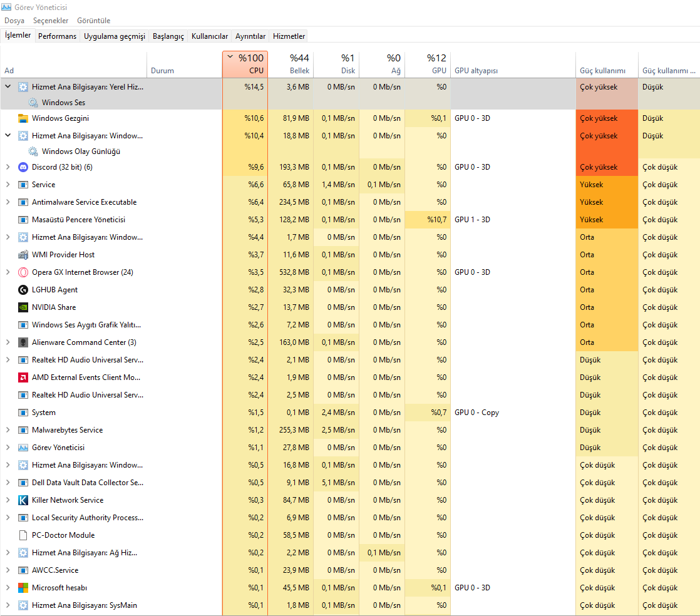Sort by the Disk column header
Viewport: 700px width, 616px height.
coord(336,64)
